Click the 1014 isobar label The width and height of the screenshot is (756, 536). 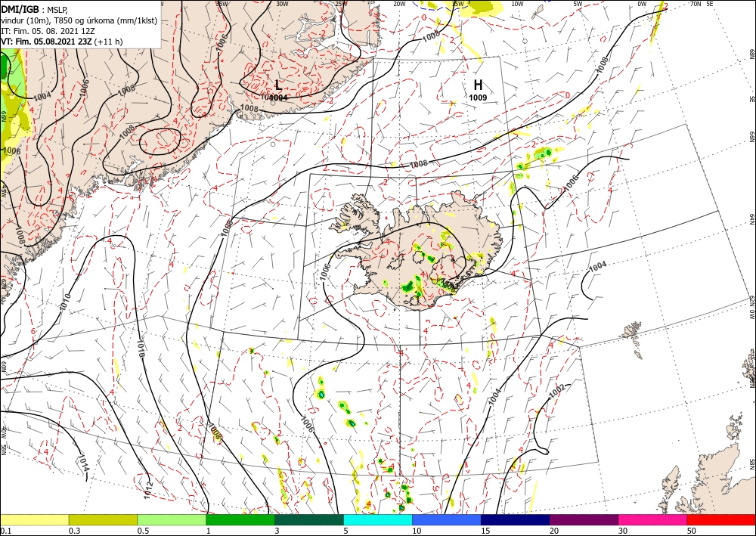(84, 462)
